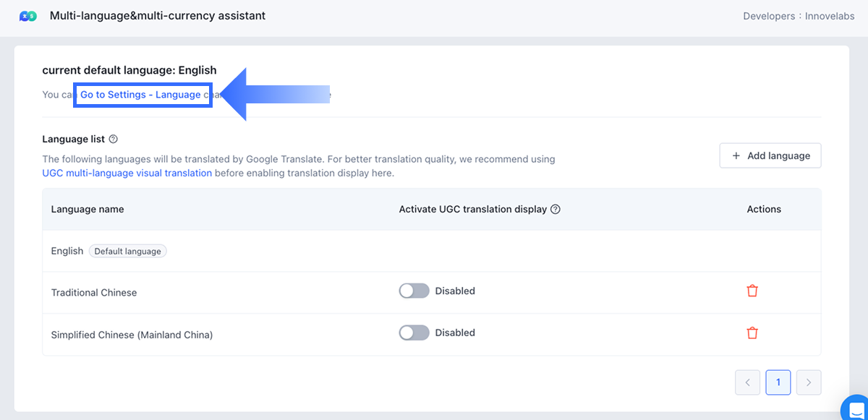Screen dimensions: 868x420
Task: Click the Activate UGC translation display header
Action: tap(472, 210)
